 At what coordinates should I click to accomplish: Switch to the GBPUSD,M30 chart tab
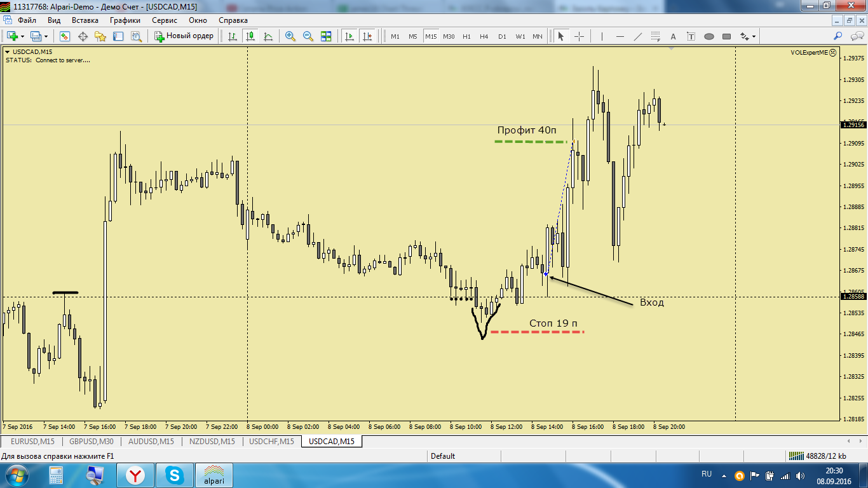[x=92, y=441]
